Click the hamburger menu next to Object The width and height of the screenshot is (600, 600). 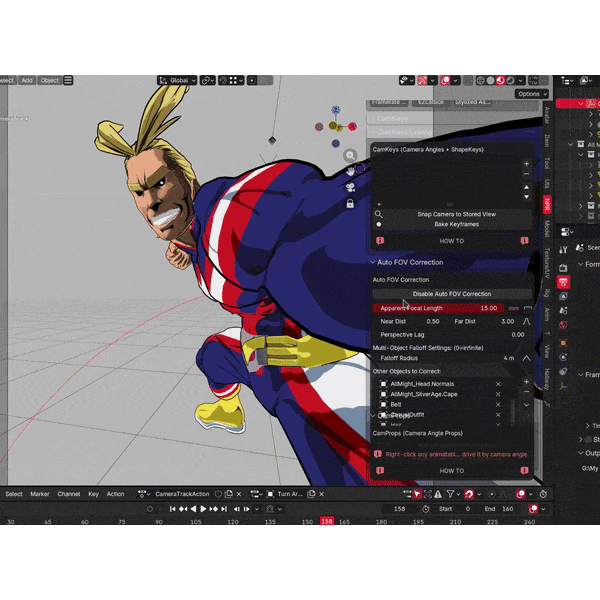68,80
